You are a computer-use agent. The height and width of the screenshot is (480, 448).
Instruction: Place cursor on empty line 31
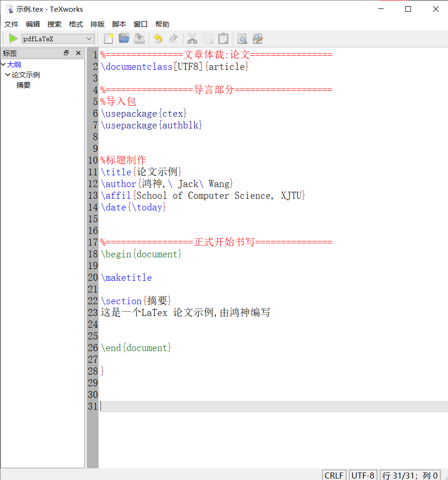[274, 406]
